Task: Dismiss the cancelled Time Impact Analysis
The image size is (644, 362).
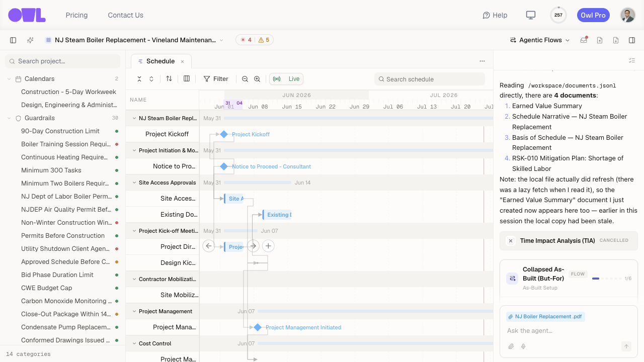Action: point(511,241)
